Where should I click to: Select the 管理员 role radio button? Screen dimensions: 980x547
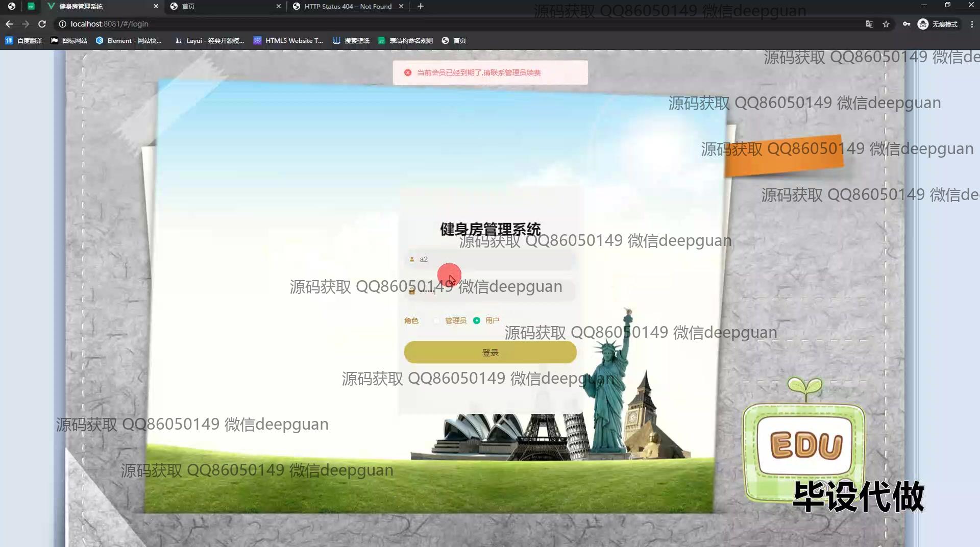click(x=436, y=320)
